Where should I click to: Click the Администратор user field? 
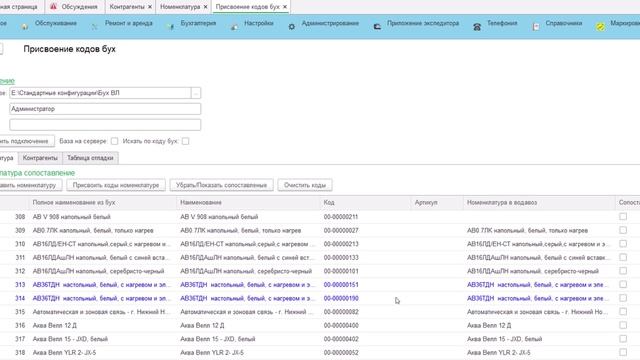tap(105, 109)
